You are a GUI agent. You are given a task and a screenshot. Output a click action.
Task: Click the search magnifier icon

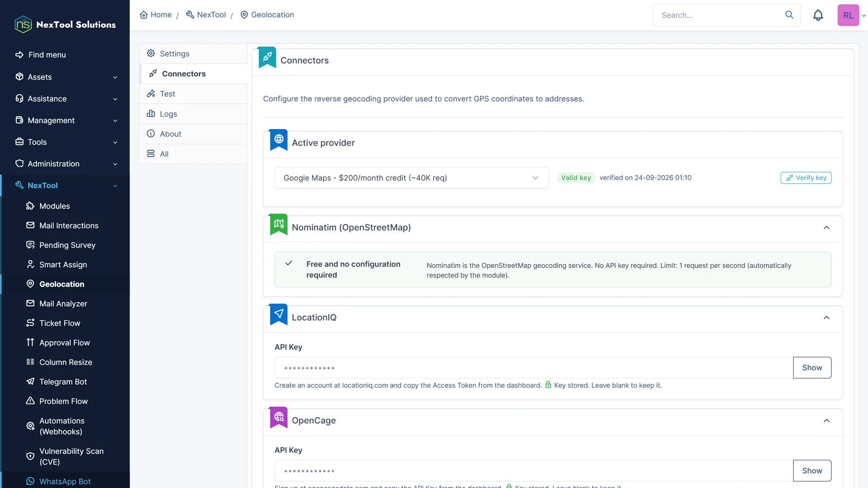point(789,15)
